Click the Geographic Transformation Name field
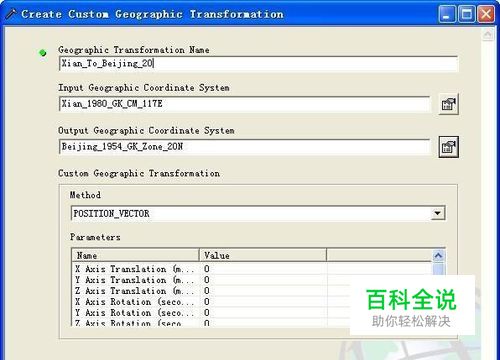 tap(258, 63)
